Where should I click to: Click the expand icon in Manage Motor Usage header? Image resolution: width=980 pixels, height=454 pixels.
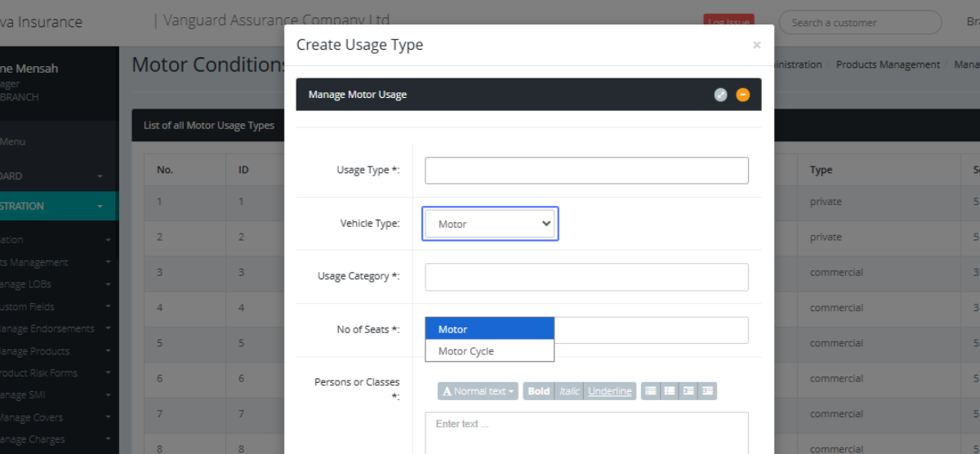tap(720, 95)
